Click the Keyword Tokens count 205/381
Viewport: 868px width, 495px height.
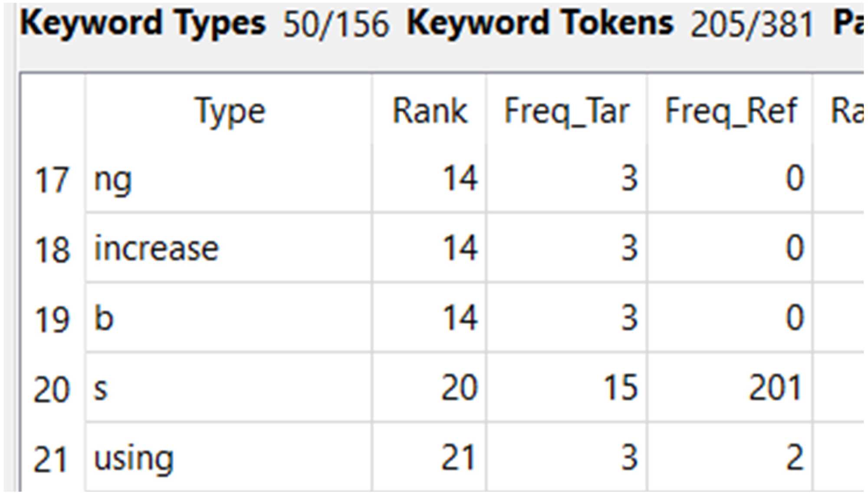click(x=752, y=25)
